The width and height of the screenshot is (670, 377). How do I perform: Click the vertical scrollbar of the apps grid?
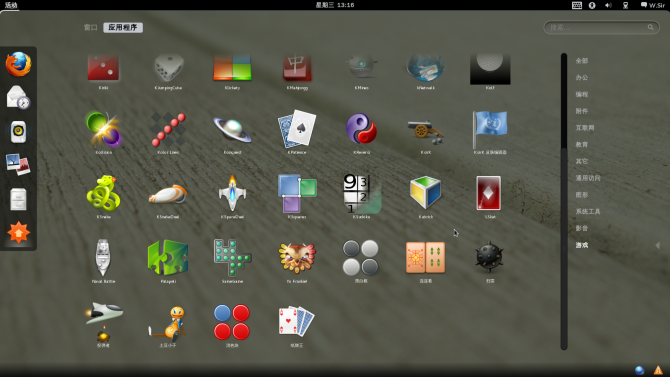click(564, 201)
